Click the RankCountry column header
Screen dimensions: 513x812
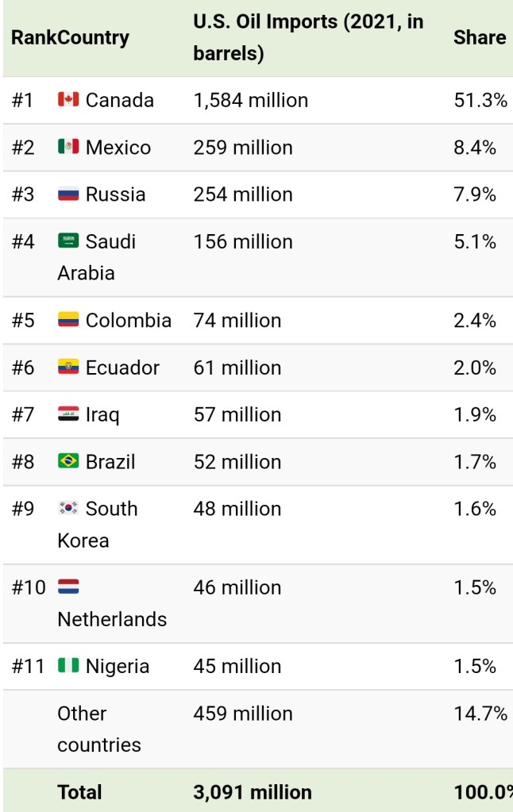pos(70,37)
